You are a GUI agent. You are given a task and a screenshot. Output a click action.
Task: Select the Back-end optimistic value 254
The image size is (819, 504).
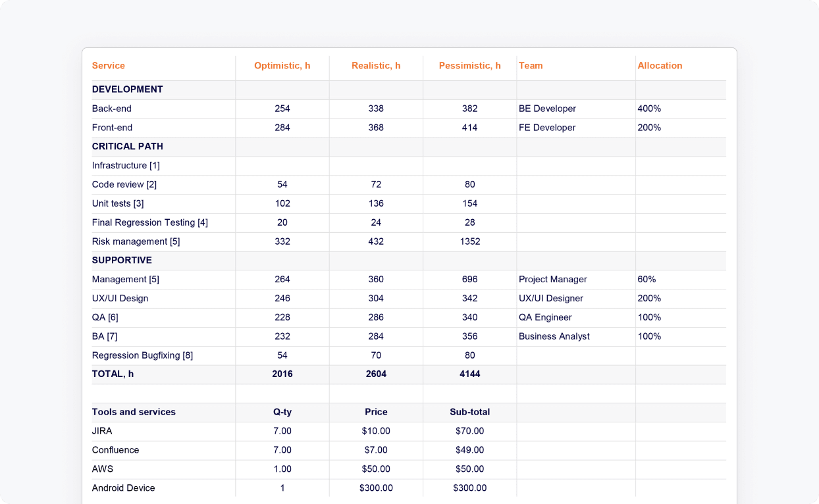282,109
